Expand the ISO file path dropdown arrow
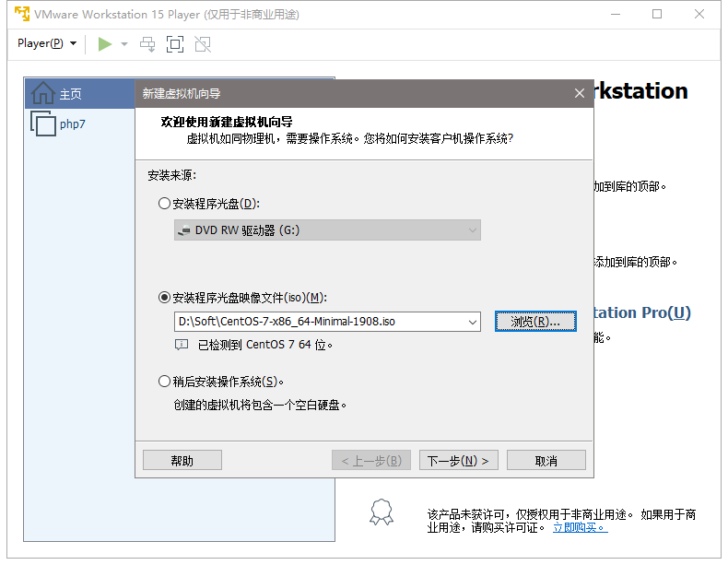Viewport: 728px width, 565px height. click(473, 322)
